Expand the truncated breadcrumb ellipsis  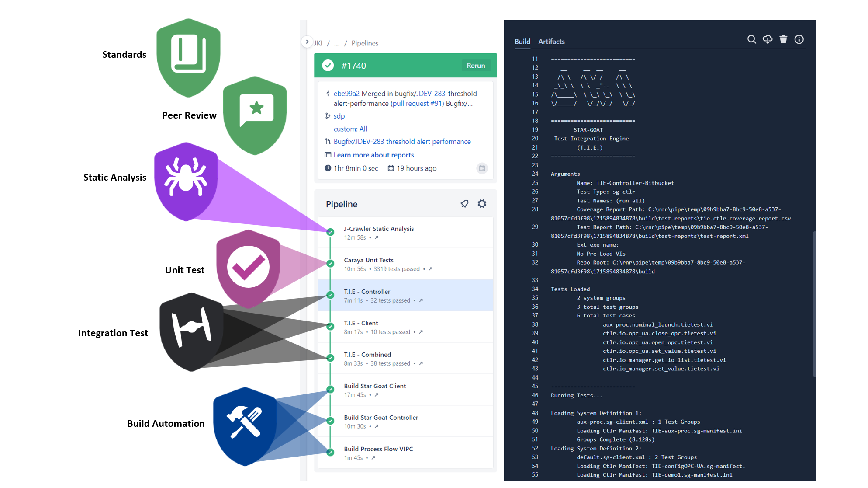pos(337,43)
